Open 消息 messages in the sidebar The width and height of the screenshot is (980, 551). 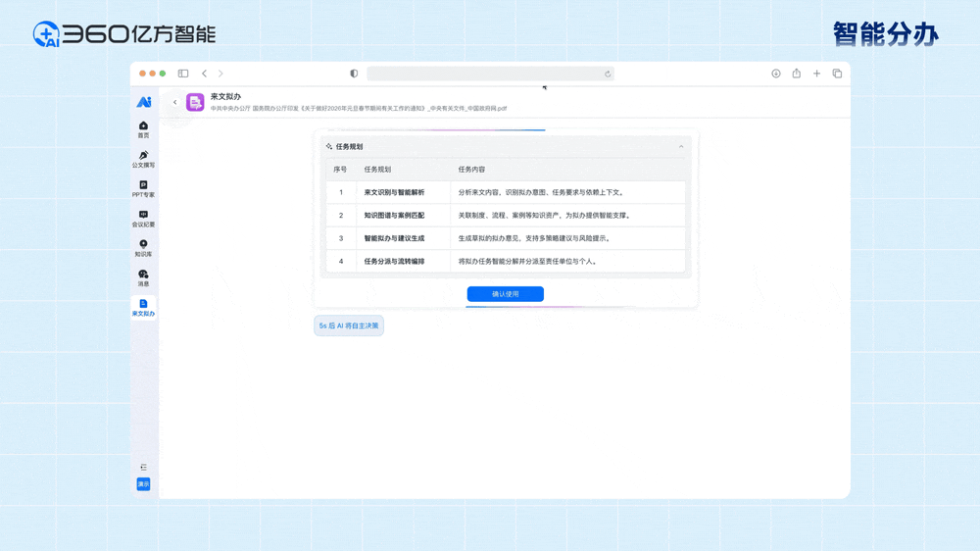[x=143, y=277]
